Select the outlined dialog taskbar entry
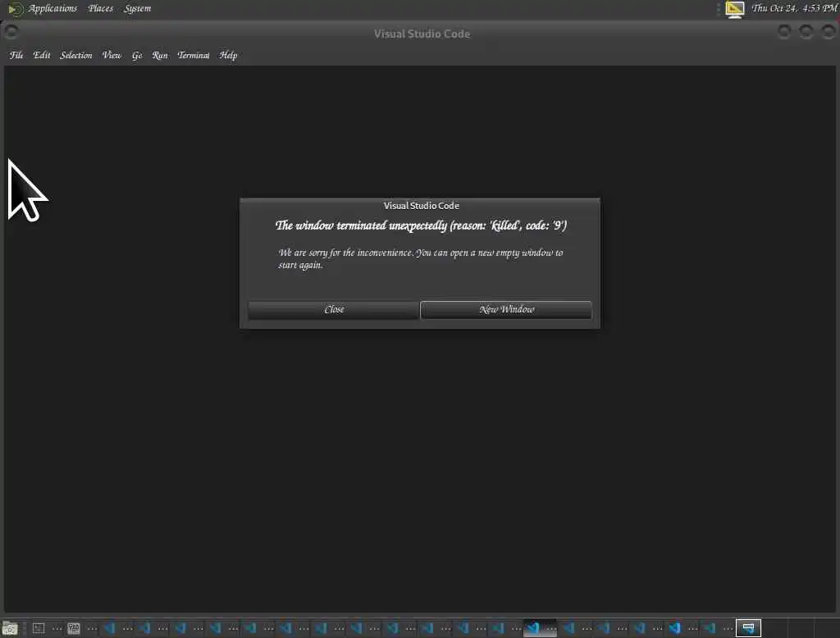 click(748, 628)
